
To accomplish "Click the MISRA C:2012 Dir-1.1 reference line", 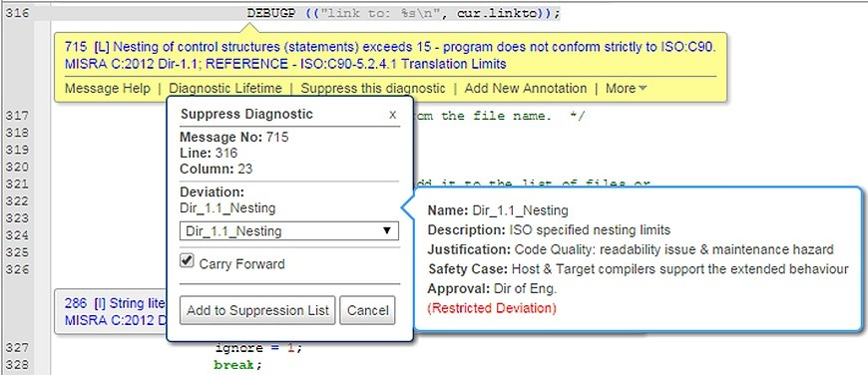I will pyautogui.click(x=285, y=64).
